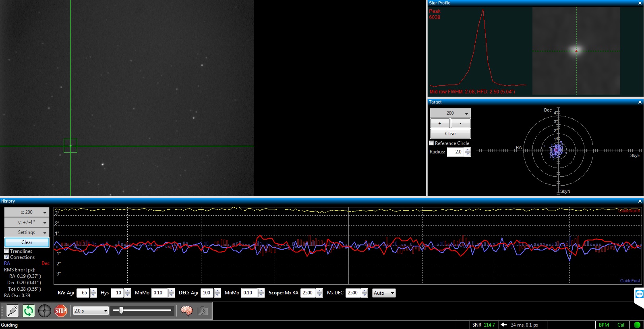
Task: Close the Target panel
Action: click(x=640, y=102)
